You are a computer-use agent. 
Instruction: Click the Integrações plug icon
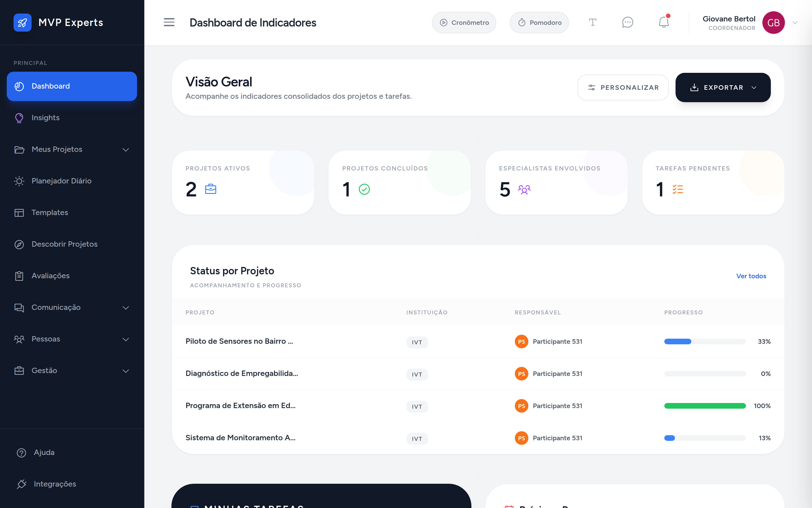(21, 484)
